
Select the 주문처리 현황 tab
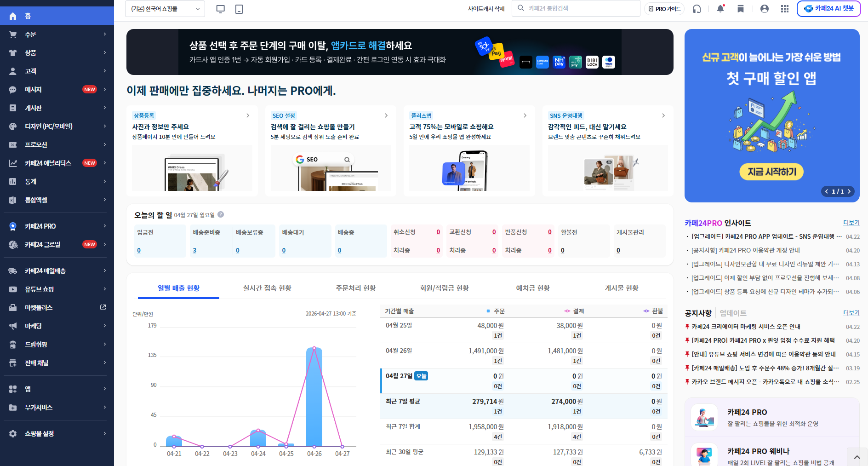click(x=356, y=288)
